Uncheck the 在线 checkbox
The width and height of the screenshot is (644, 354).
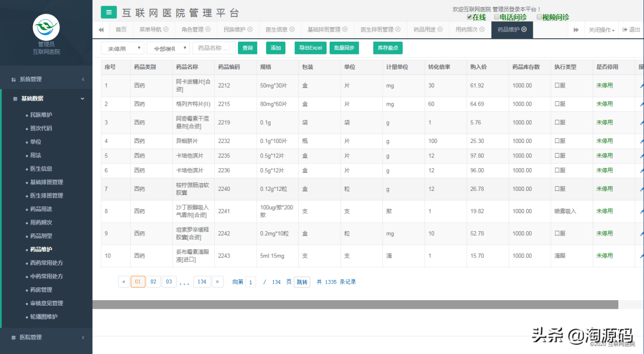[x=469, y=17]
